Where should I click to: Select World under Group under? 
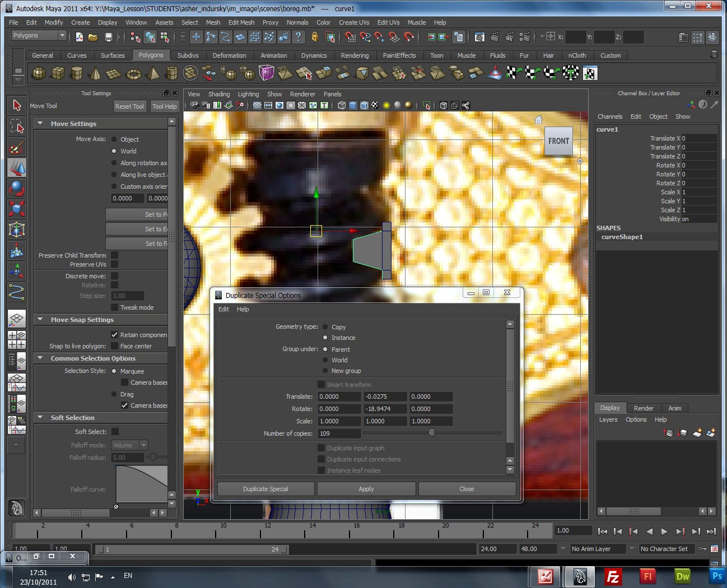(325, 360)
